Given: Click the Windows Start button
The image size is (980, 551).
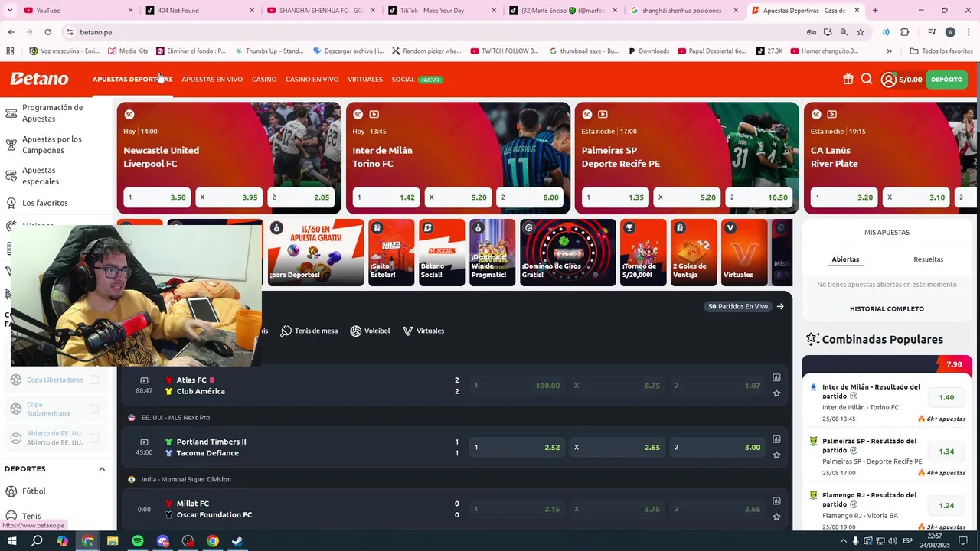Looking at the screenshot, I should click(11, 541).
